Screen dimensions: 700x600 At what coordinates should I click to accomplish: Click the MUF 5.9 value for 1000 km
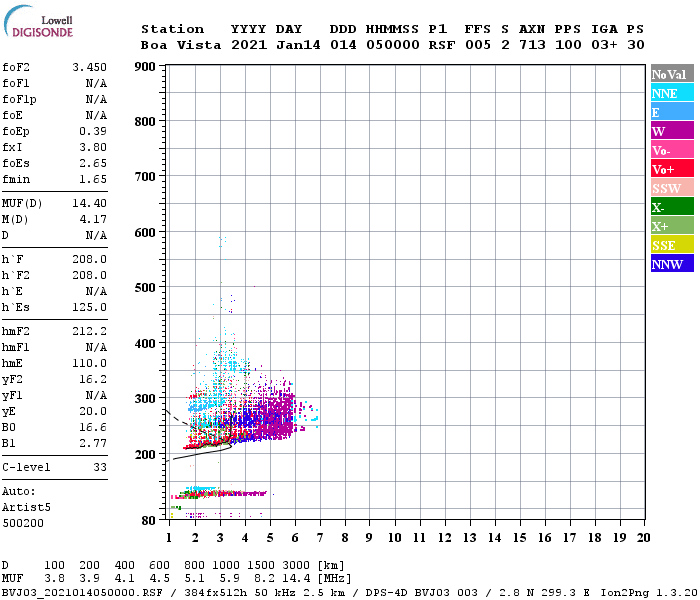tap(229, 579)
